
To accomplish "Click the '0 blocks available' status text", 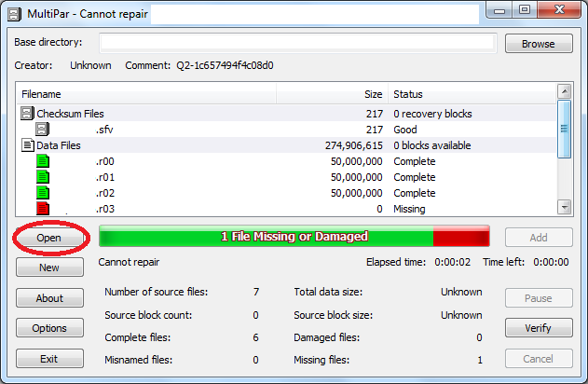I will [432, 145].
